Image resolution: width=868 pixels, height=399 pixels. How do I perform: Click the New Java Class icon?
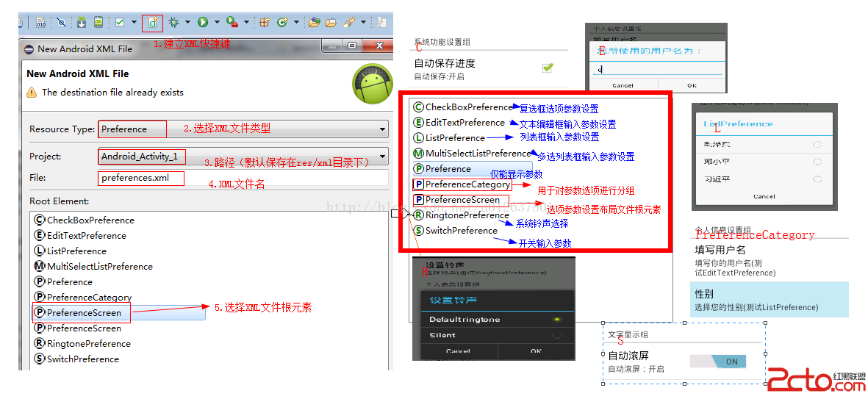282,23
